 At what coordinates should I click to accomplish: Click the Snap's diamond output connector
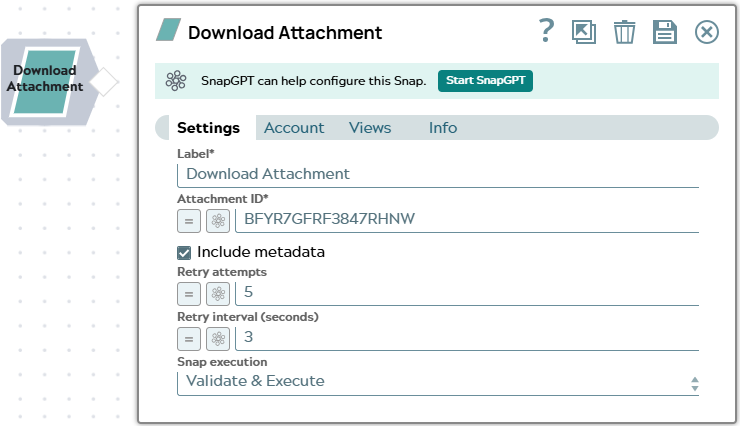coord(104,82)
